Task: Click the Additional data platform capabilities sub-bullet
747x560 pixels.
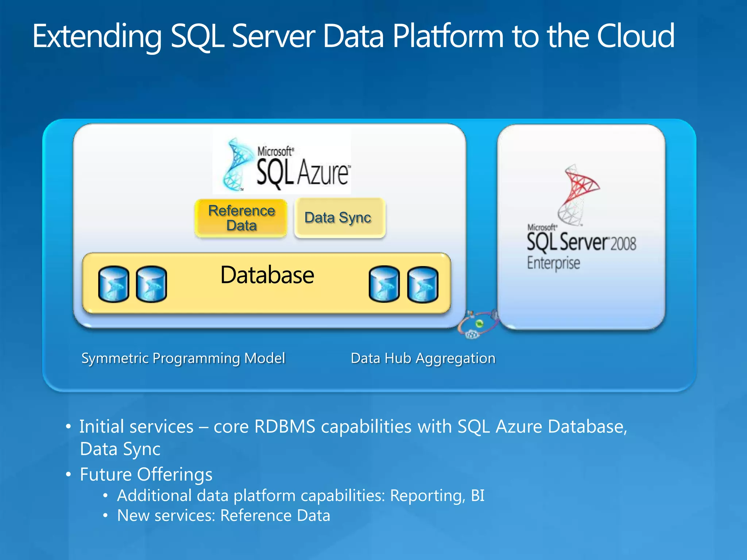Action: point(301,495)
